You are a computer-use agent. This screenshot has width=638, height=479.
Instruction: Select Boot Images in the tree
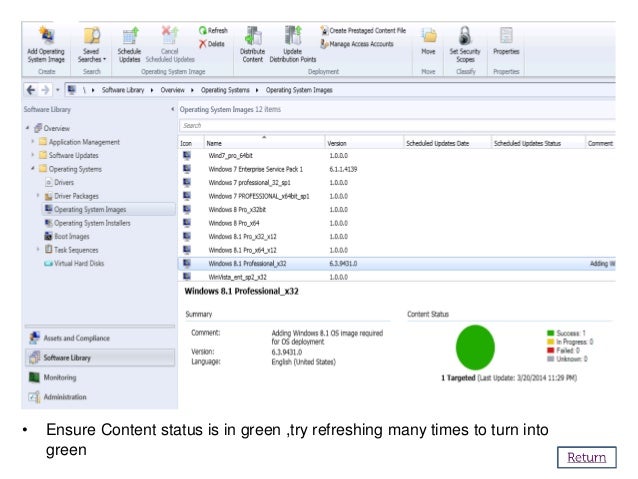74,236
